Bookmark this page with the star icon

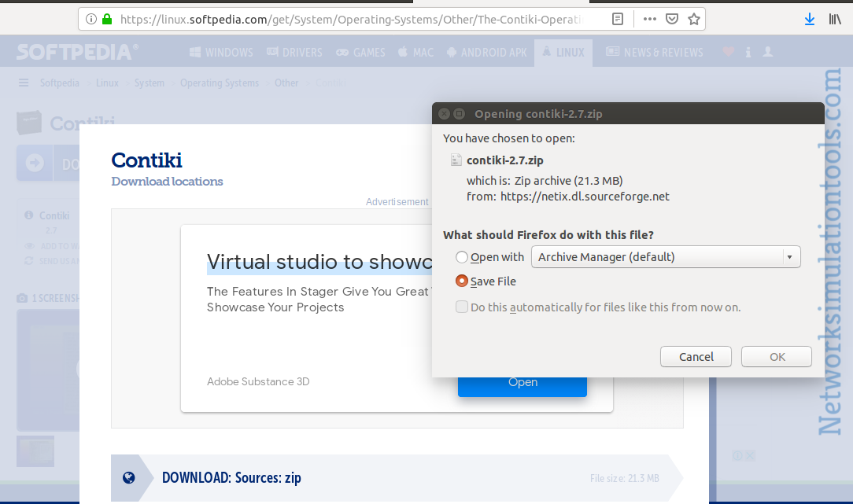tap(693, 20)
